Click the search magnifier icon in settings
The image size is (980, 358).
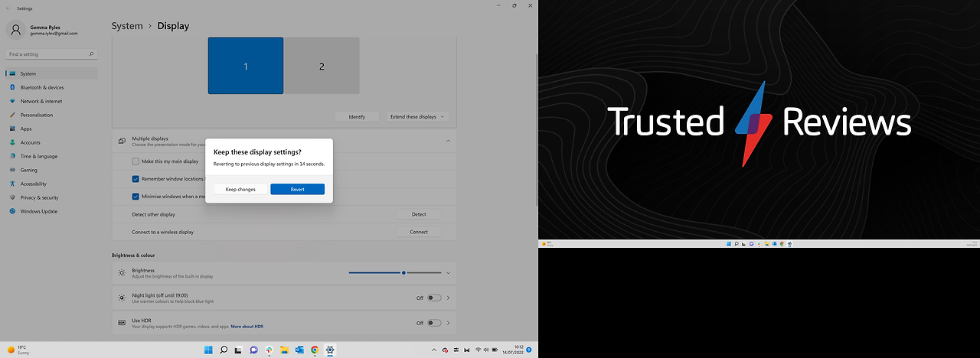point(92,54)
